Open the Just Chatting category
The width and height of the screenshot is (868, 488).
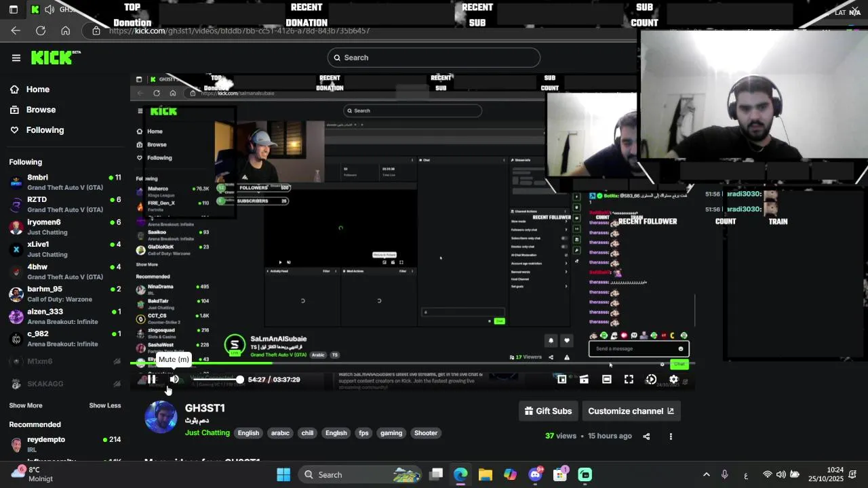[208, 433]
